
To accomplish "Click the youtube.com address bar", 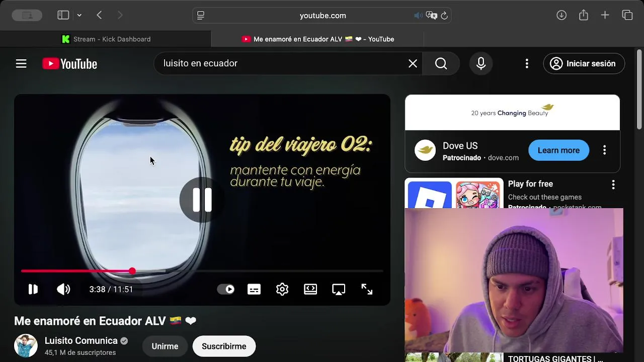I will tap(323, 16).
